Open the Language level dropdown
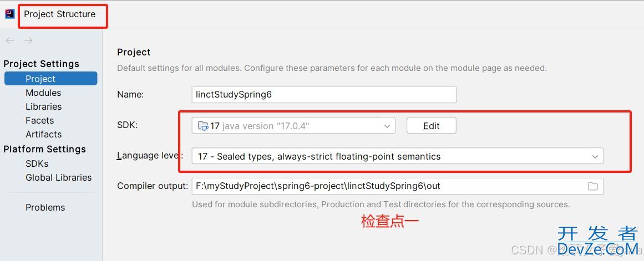644x261 pixels. click(595, 156)
